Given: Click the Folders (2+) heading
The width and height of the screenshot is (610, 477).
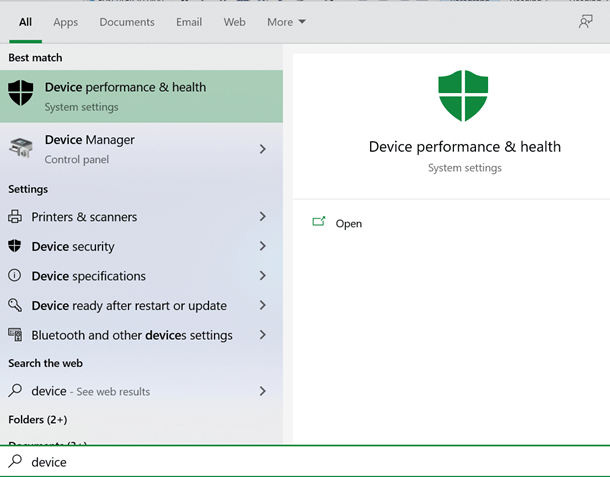Looking at the screenshot, I should pos(38,419).
